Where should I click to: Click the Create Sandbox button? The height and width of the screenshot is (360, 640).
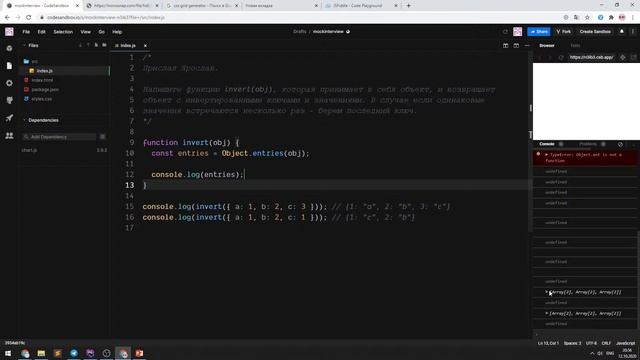pos(595,31)
